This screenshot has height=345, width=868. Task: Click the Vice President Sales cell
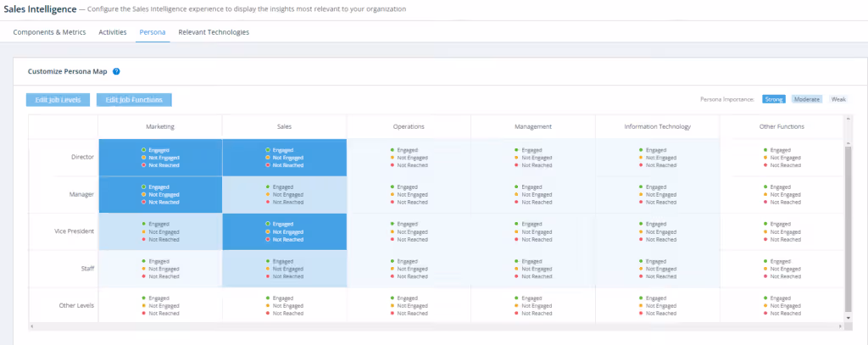(x=285, y=231)
